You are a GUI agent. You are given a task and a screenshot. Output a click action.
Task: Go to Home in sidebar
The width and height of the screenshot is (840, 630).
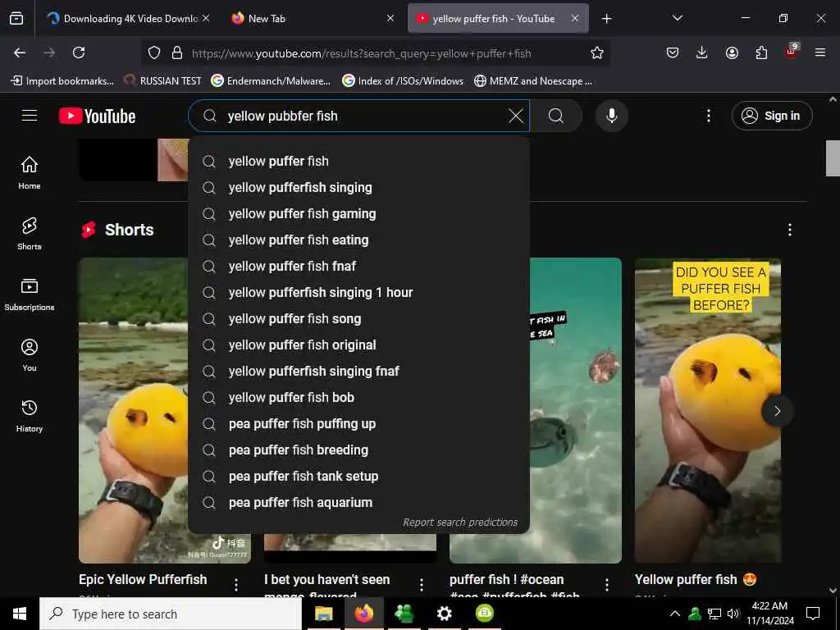pos(30,172)
